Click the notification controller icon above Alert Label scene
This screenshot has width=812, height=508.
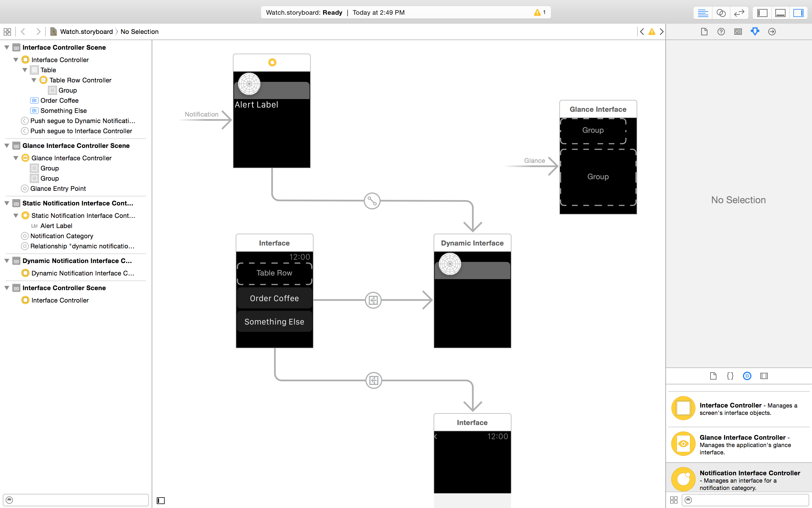tap(272, 62)
